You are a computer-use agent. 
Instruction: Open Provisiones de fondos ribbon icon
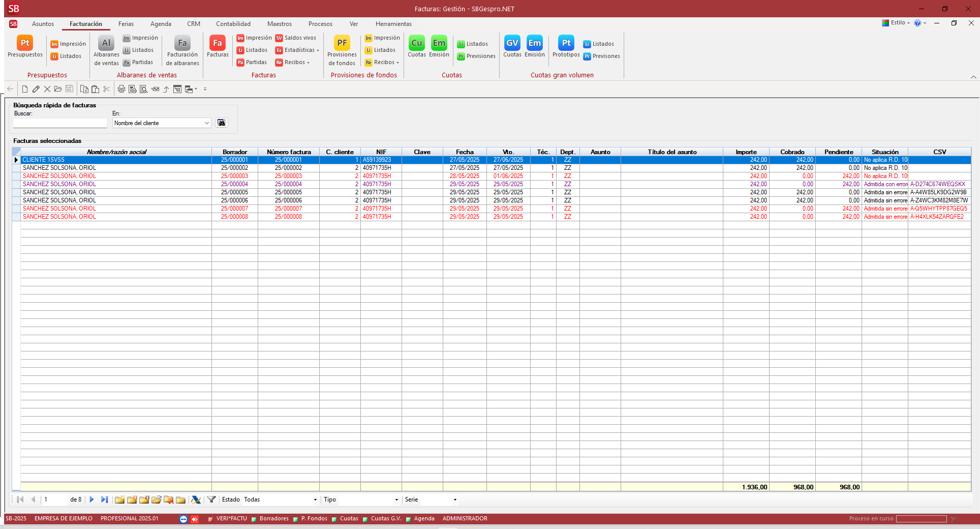[x=342, y=50]
